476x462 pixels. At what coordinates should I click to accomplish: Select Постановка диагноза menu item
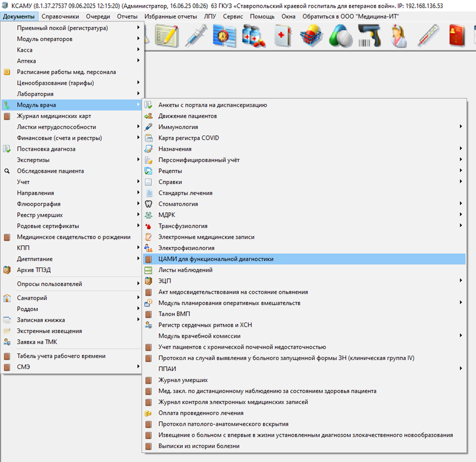pos(72,149)
